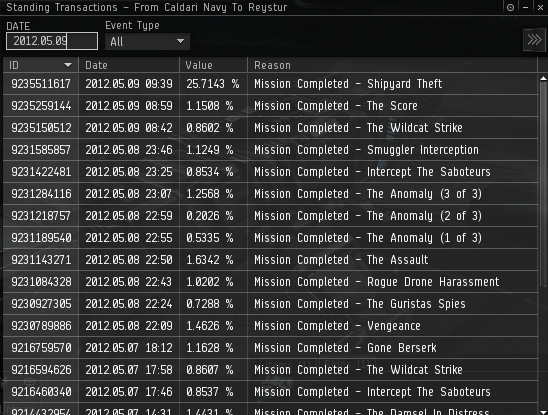Click ID 9231422481 cell

[41, 172]
